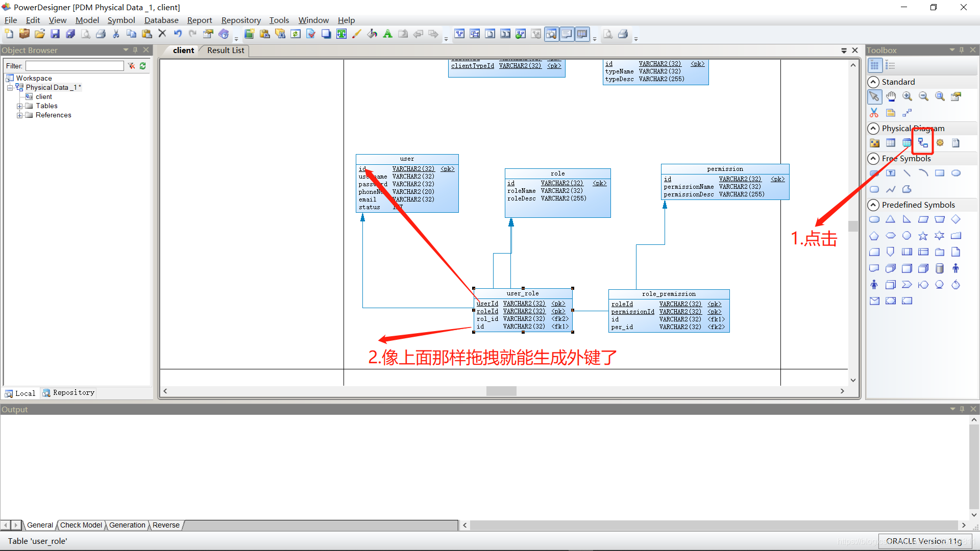Viewport: 980px width, 551px height.
Task: Collapse the Predefined Symbols section
Action: pos(873,205)
